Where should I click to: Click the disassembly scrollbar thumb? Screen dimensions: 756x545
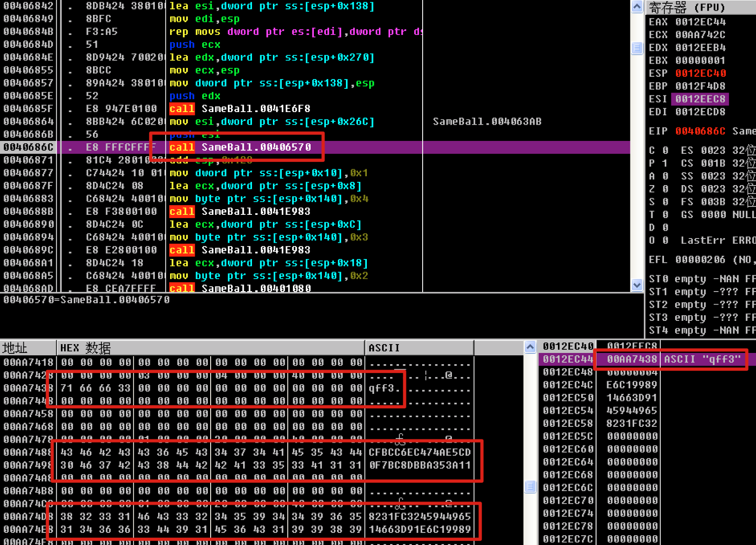click(637, 48)
